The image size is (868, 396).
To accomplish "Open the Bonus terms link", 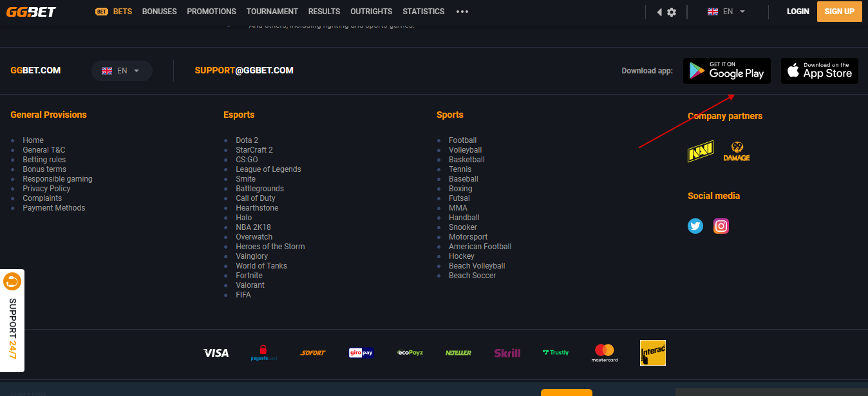I will 44,169.
